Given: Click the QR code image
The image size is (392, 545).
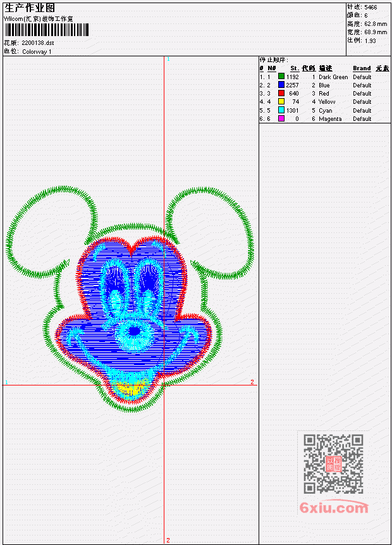Looking at the screenshot, I should tap(333, 464).
